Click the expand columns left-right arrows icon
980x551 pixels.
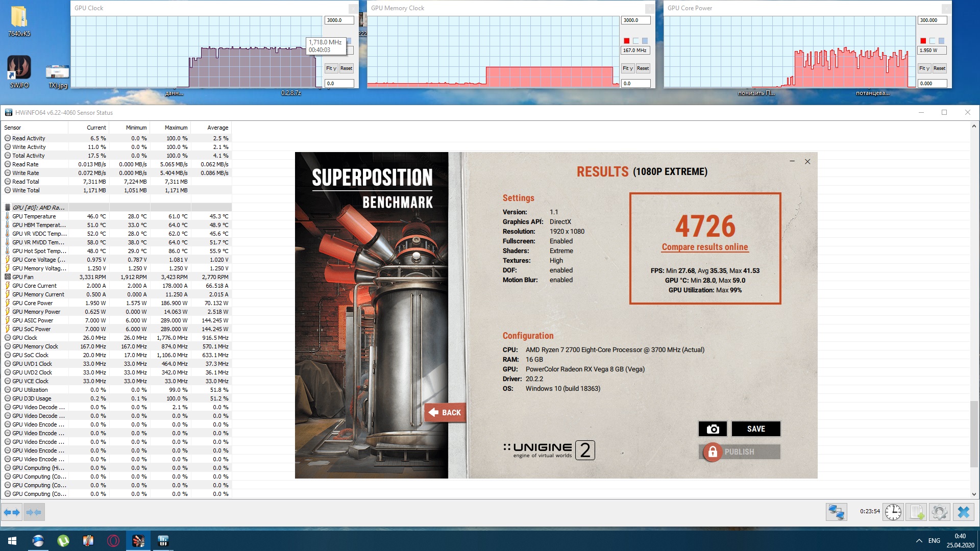click(x=12, y=512)
